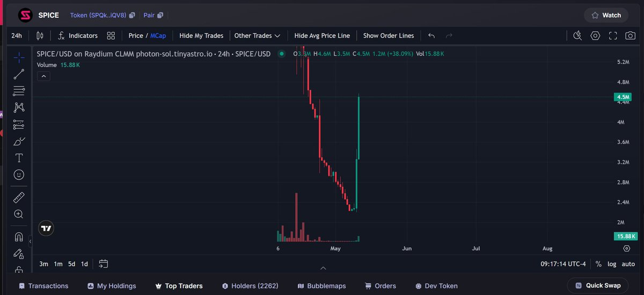Undo the last chart action
Viewport: 644px width, 295px height.
[431, 35]
